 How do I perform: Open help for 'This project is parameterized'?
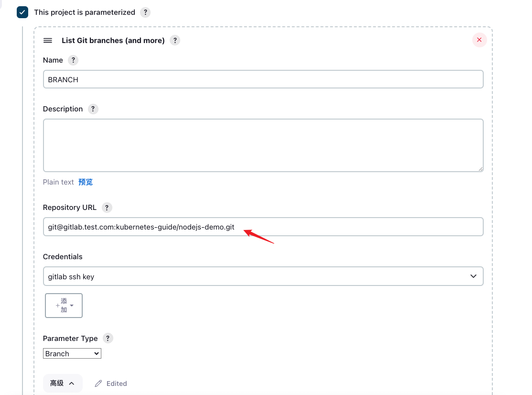pos(145,12)
